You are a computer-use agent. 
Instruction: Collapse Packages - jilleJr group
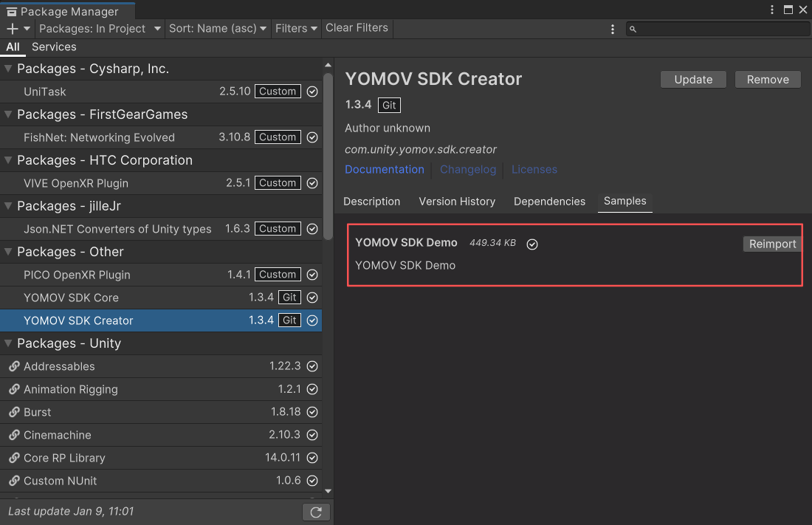click(8, 206)
